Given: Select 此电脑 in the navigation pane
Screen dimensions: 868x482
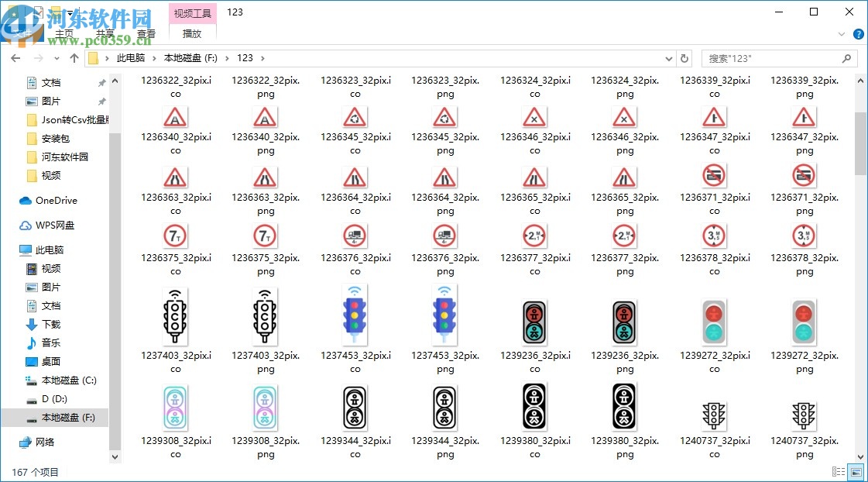Looking at the screenshot, I should pos(42,250).
